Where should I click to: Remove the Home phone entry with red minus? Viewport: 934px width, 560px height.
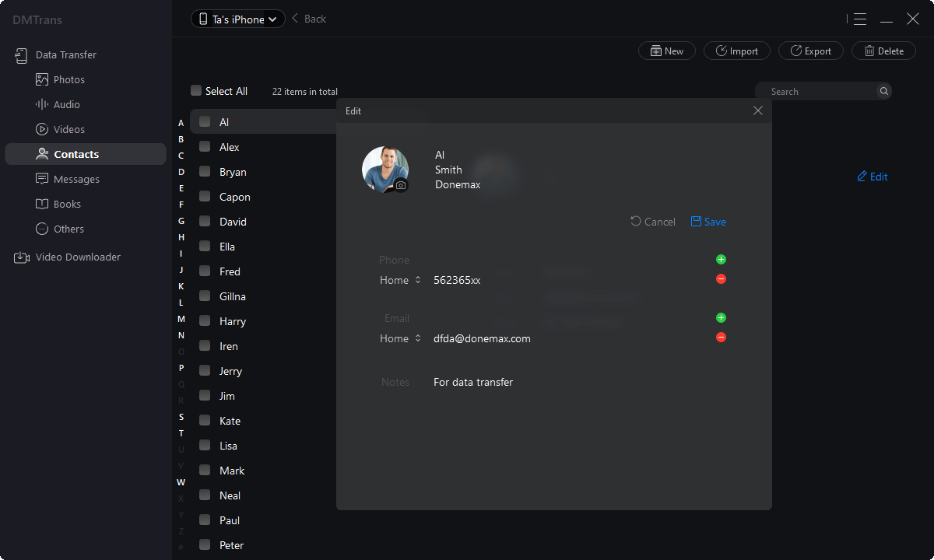pyautogui.click(x=721, y=279)
